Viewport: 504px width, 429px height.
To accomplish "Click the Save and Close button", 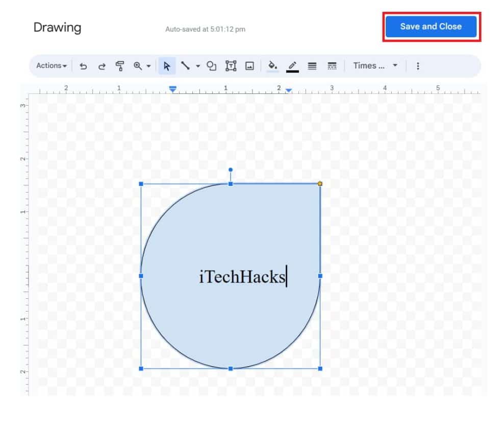I will [x=431, y=27].
